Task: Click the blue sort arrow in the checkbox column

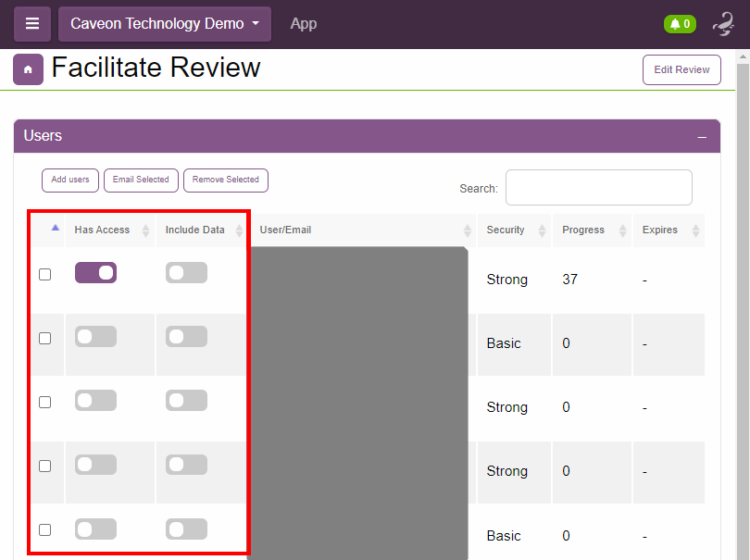Action: (56, 228)
